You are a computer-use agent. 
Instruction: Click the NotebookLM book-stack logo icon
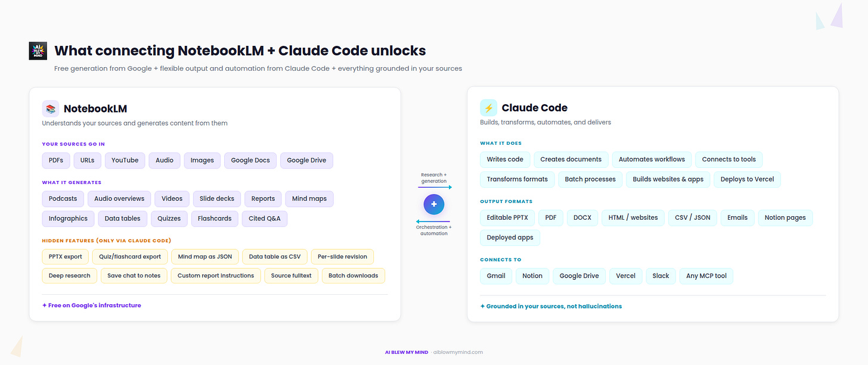[50, 108]
